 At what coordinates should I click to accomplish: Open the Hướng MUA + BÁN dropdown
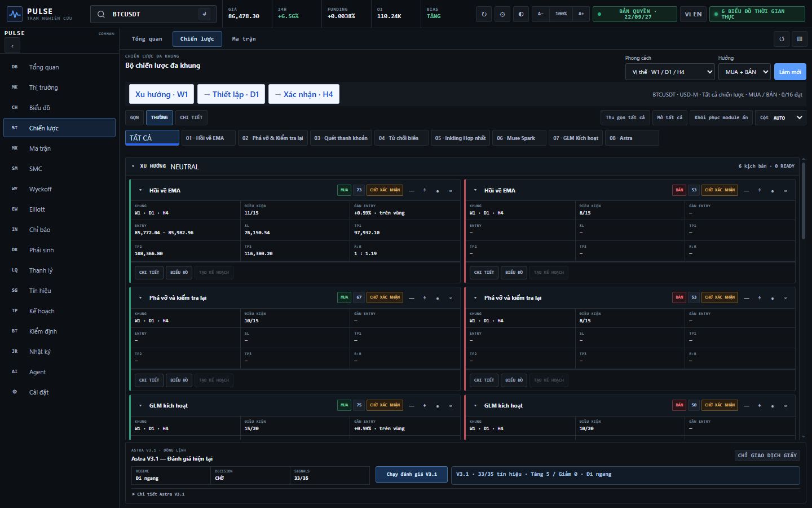click(x=744, y=72)
